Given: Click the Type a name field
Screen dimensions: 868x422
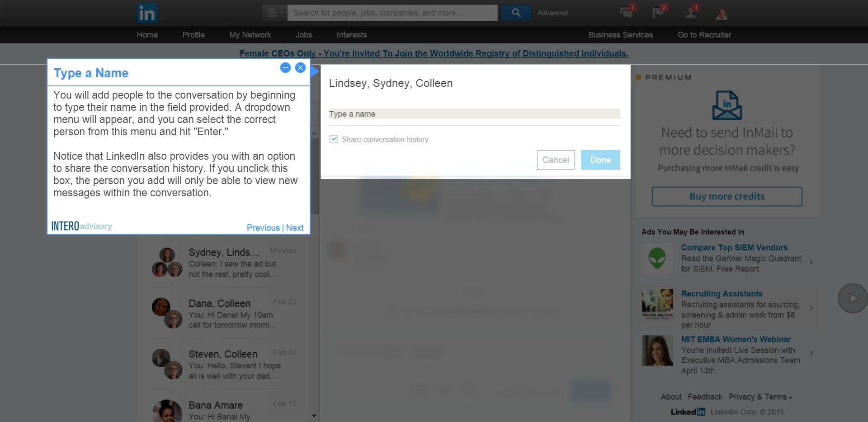Looking at the screenshot, I should coord(474,114).
